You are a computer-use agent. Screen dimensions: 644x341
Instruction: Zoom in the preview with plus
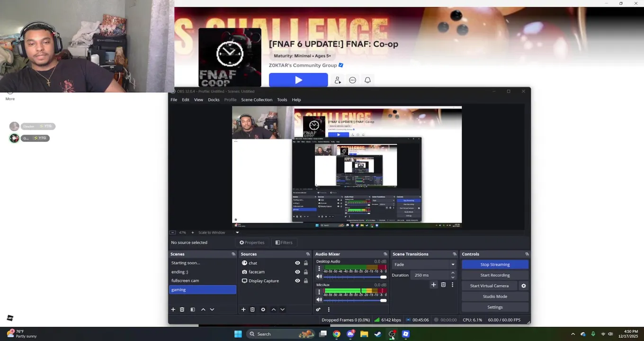pyautogui.click(x=192, y=233)
